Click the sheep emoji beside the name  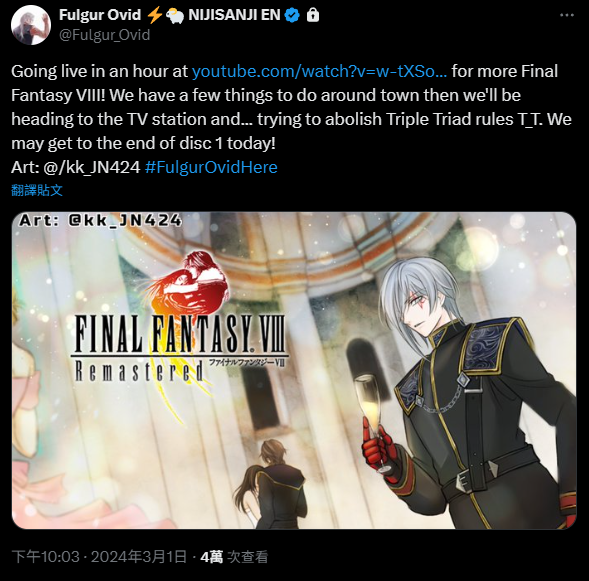click(175, 15)
